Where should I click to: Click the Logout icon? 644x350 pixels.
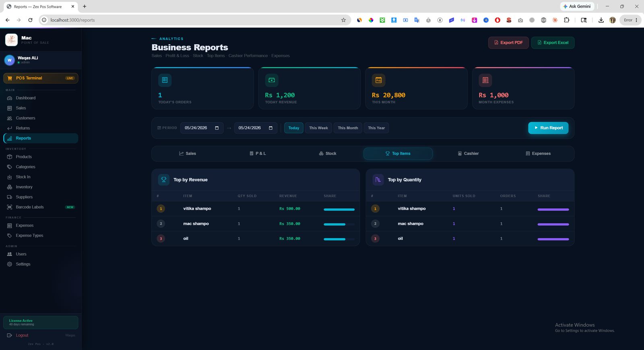click(10, 336)
